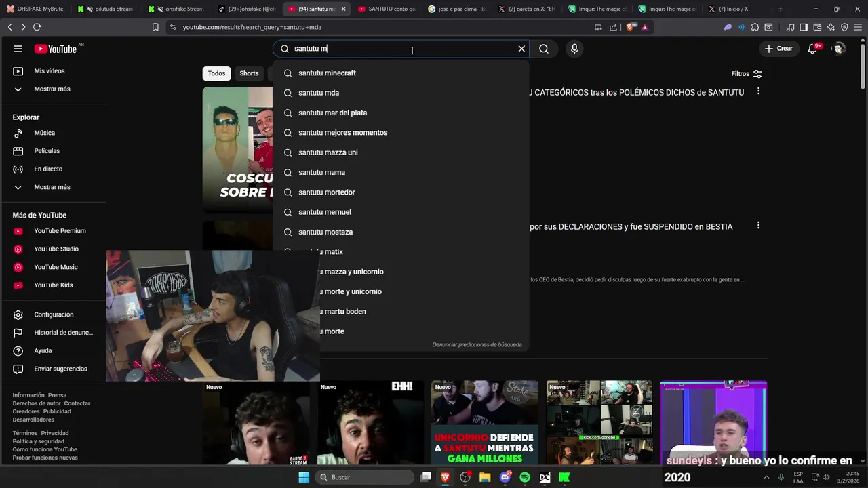Pick suggestion "santutu mostaza"
The height and width of the screenshot is (488, 868).
click(x=401, y=232)
